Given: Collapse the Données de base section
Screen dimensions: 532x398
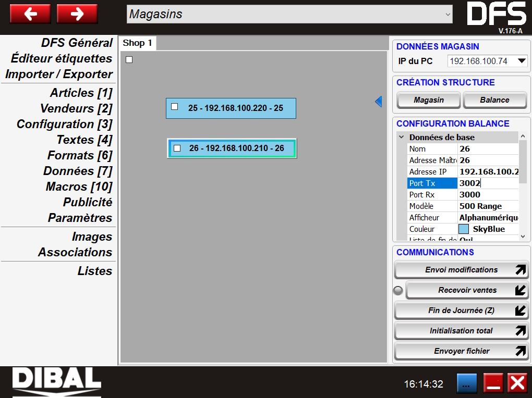Looking at the screenshot, I should click(401, 138).
